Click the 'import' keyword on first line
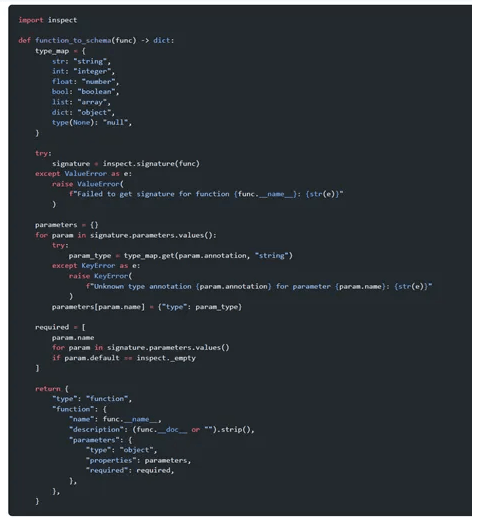Image resolution: width=482 pixels, height=521 pixels. 31,20
